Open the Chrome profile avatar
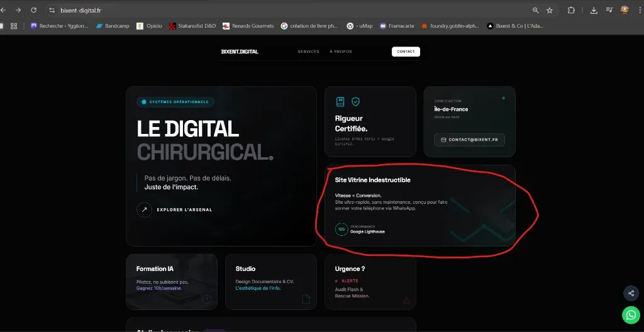 click(x=625, y=10)
